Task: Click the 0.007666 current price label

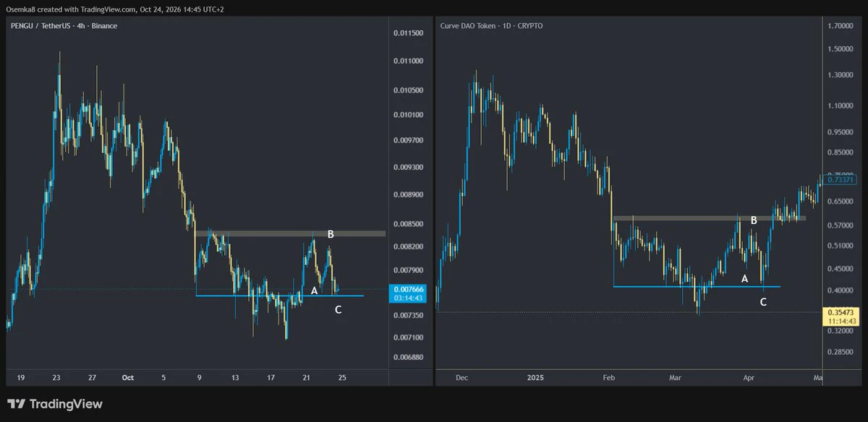Action: [x=407, y=293]
